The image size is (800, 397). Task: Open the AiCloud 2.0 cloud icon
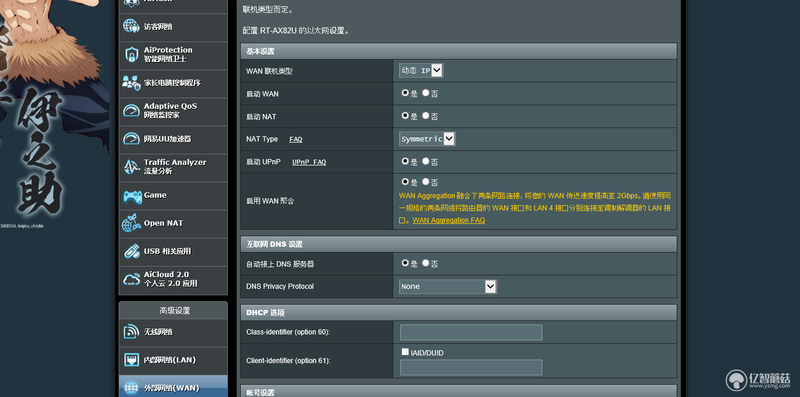tap(131, 279)
